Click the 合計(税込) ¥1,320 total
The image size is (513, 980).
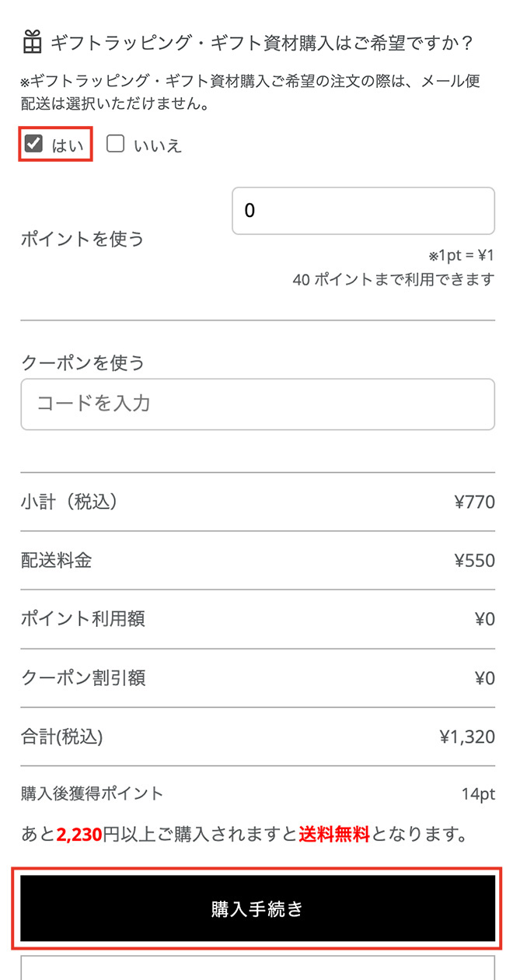click(466, 737)
